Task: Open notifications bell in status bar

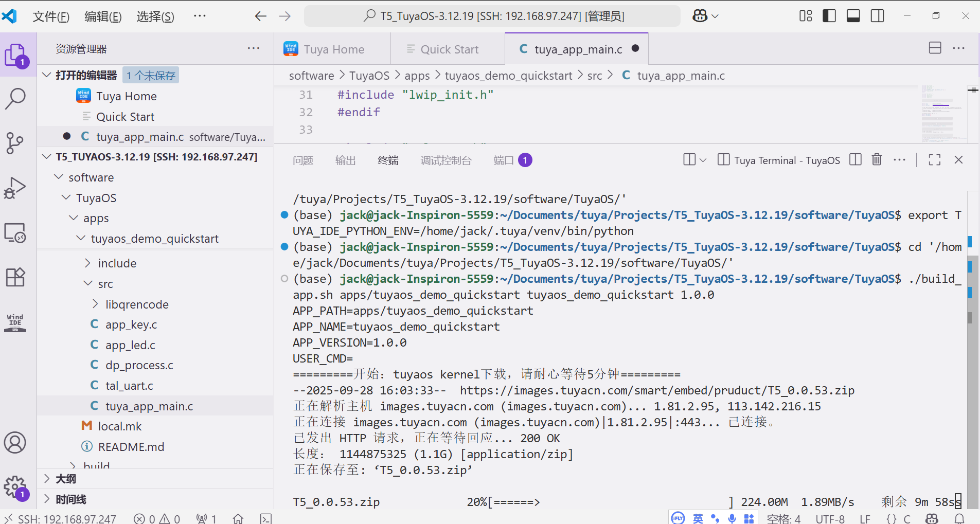Action: coord(959,518)
